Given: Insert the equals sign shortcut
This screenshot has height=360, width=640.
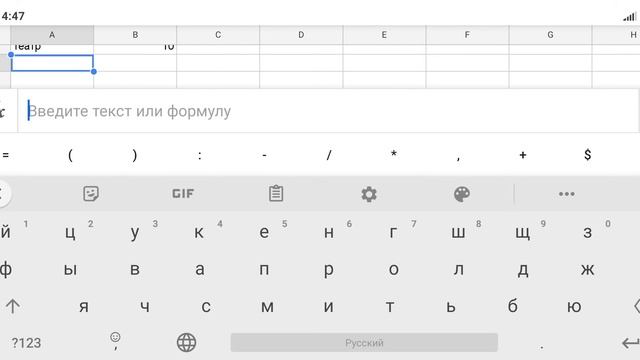Looking at the screenshot, I should [6, 155].
